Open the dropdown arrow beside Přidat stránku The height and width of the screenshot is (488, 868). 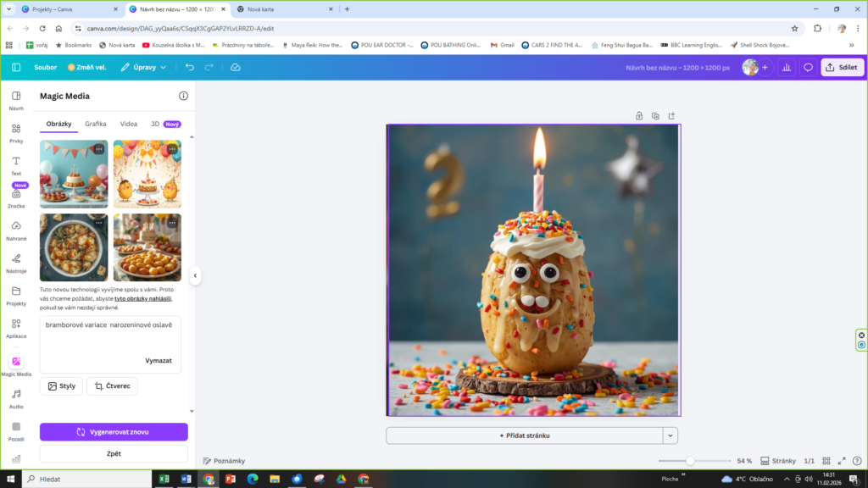point(670,435)
